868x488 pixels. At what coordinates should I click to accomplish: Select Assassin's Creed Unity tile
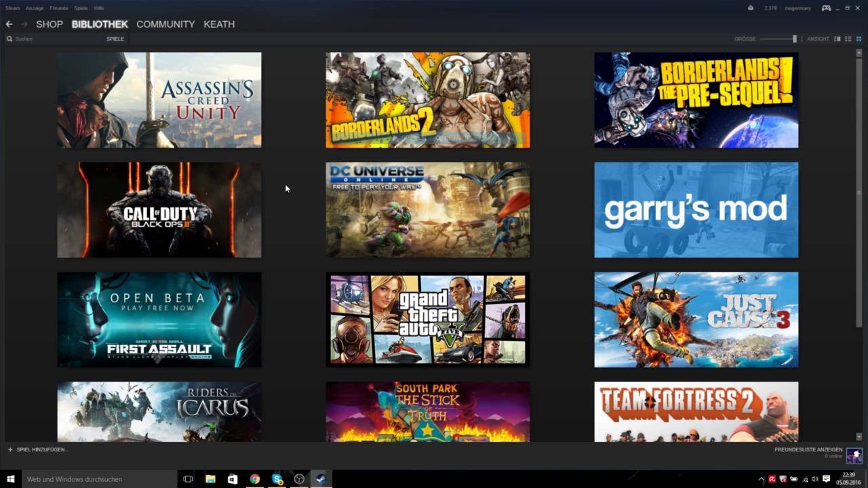[159, 100]
